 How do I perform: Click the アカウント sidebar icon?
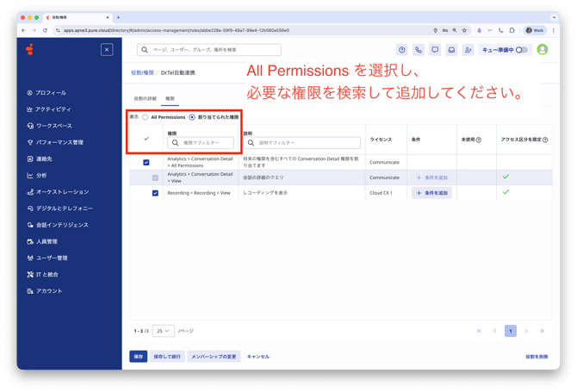pos(30,291)
